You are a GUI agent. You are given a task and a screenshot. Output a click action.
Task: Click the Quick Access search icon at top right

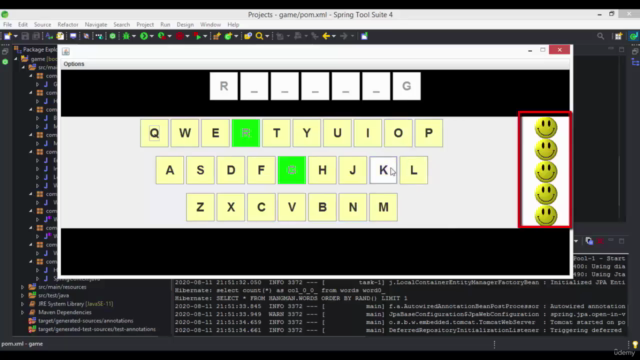600,36
